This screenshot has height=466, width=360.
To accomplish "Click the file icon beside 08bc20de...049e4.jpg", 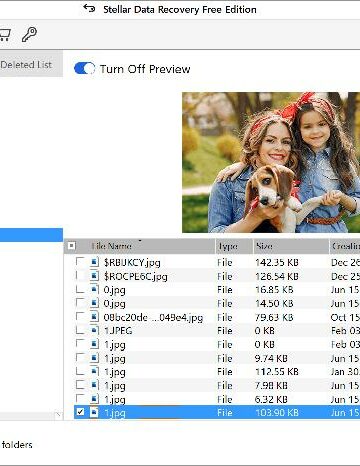I will [94, 317].
